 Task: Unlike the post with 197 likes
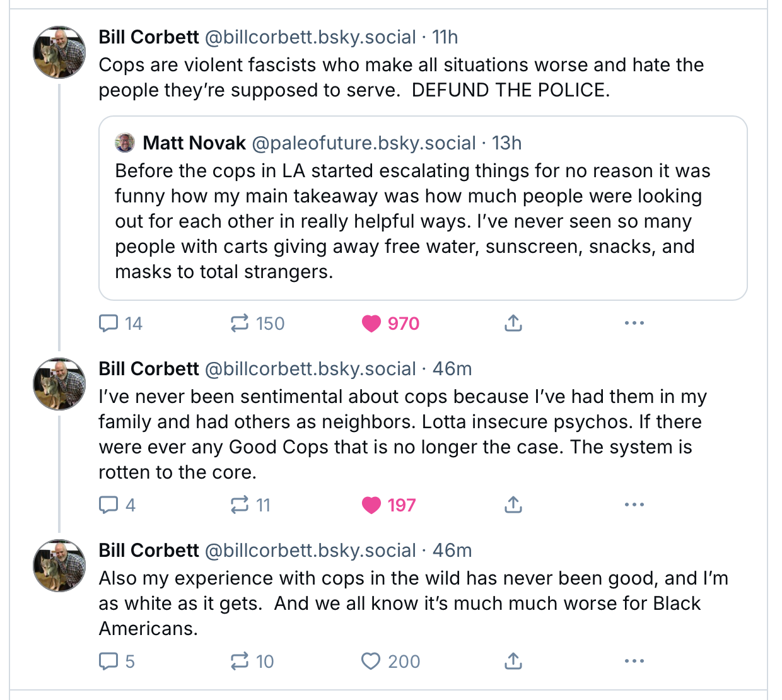tap(388, 505)
